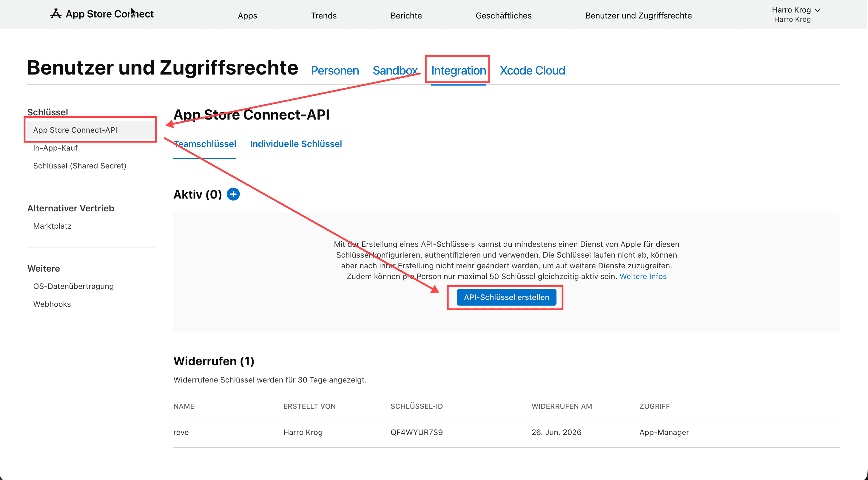The height and width of the screenshot is (480, 868).
Task: Open OS-Datenübertragung in sidebar
Action: [x=73, y=287]
